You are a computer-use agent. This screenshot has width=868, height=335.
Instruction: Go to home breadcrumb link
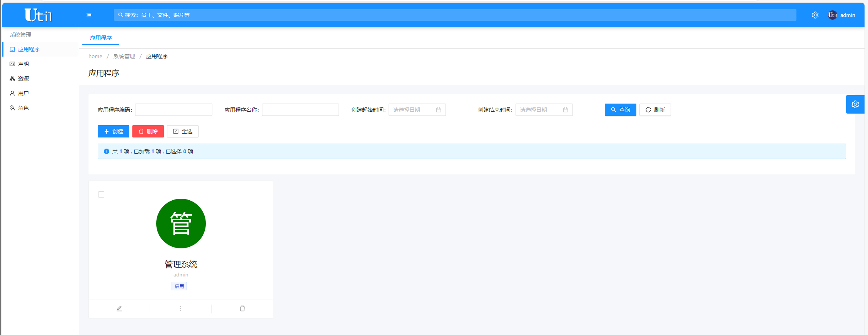[x=95, y=56]
